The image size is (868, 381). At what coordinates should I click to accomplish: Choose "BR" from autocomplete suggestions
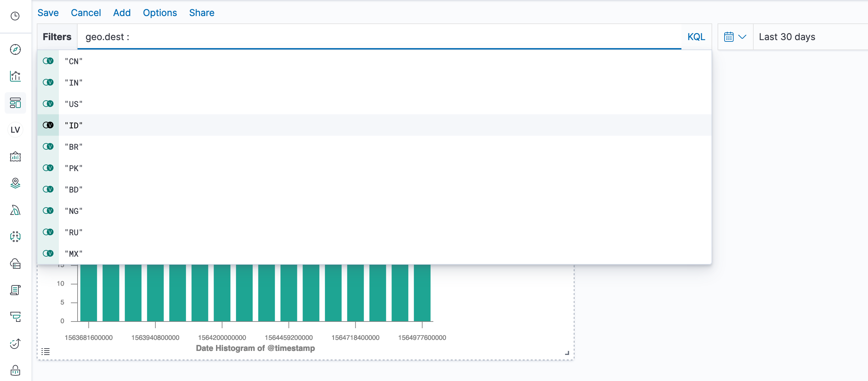[74, 147]
